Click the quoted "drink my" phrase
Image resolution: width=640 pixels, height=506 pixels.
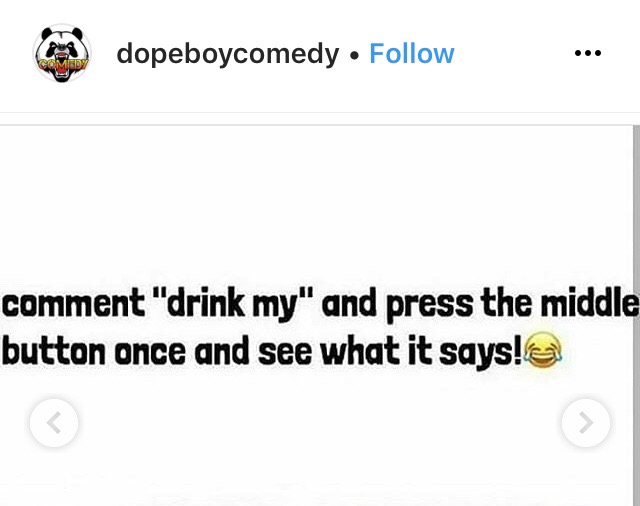[235, 304]
